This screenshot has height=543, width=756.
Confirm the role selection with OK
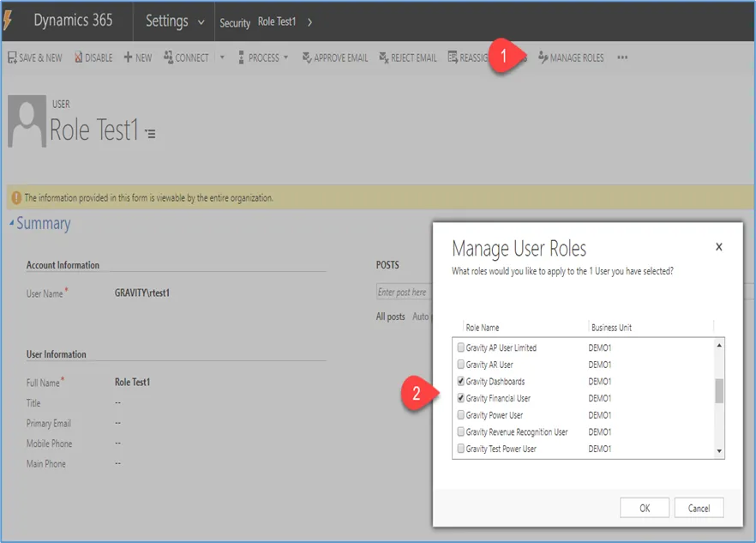click(x=645, y=508)
